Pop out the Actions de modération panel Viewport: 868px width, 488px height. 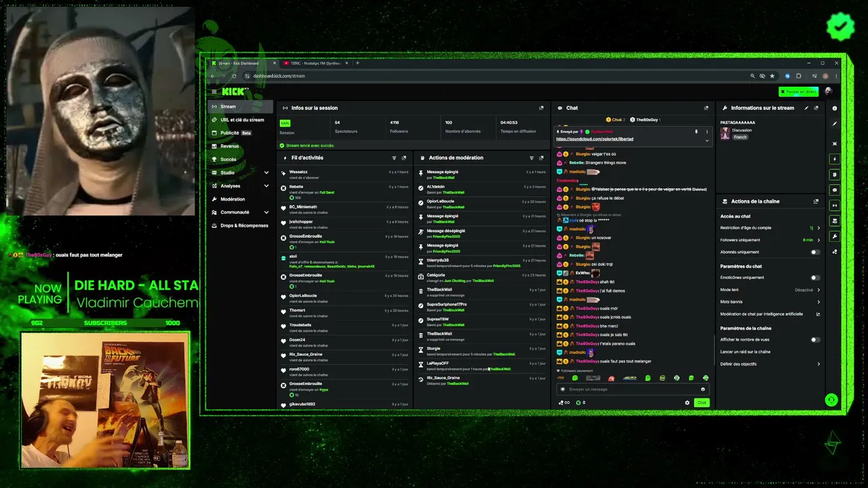[541, 158]
